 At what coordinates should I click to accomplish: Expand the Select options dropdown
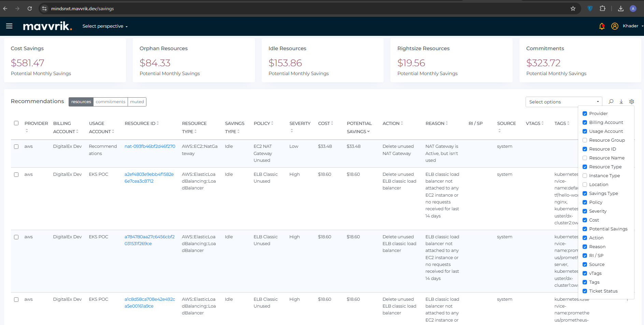563,102
